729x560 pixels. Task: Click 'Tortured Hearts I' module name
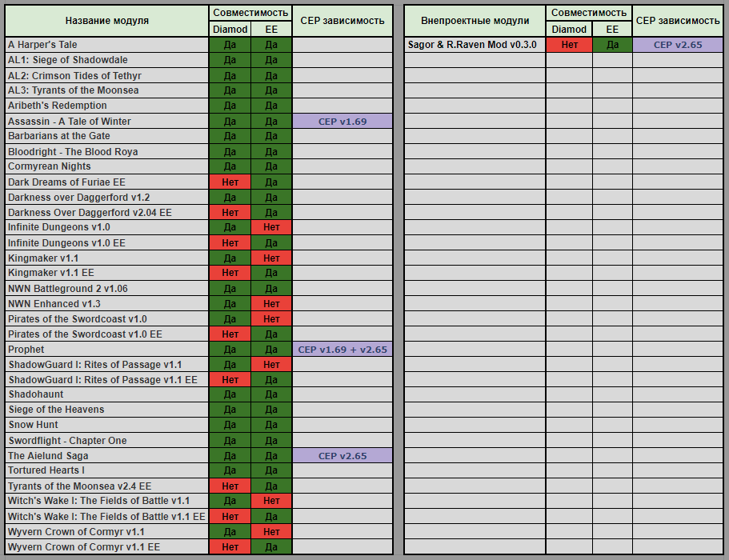coord(46,470)
